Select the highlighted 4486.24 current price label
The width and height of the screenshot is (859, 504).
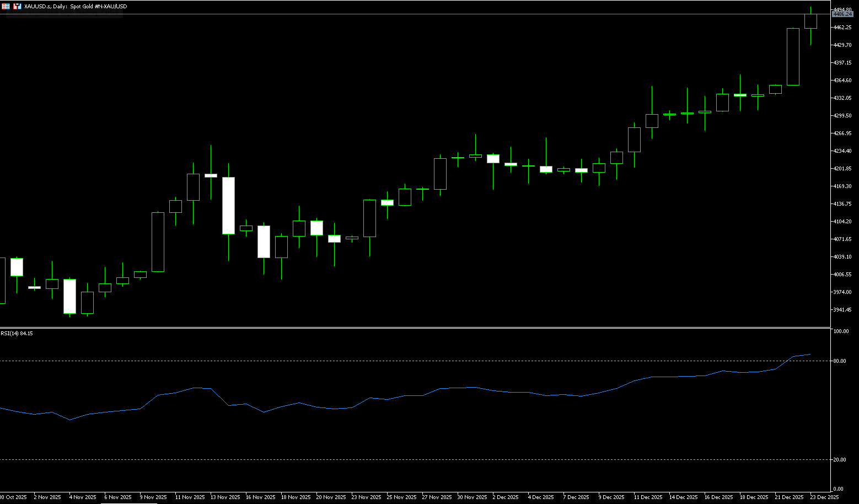[x=842, y=14]
